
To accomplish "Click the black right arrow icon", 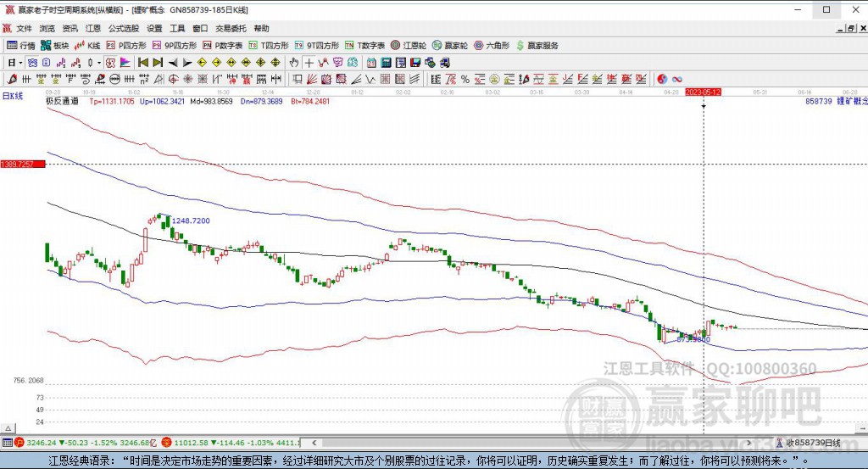I will click(187, 63).
